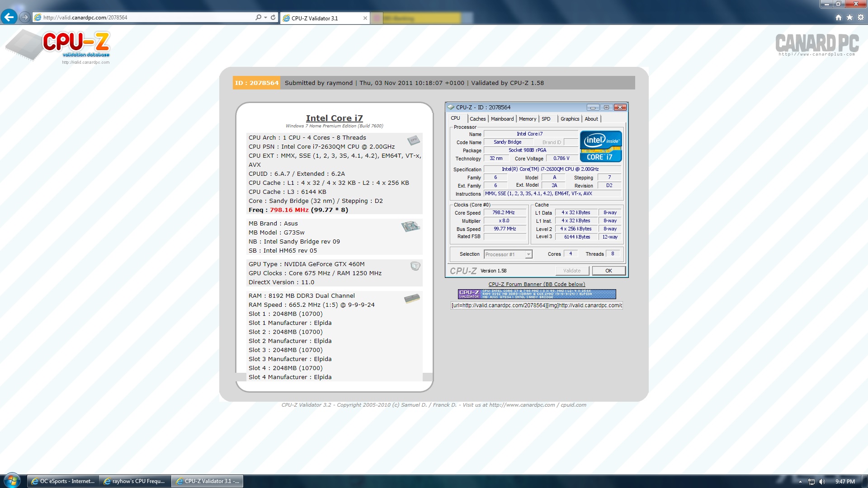Open rayhow's CPU Frequency taskbar item

click(x=134, y=481)
